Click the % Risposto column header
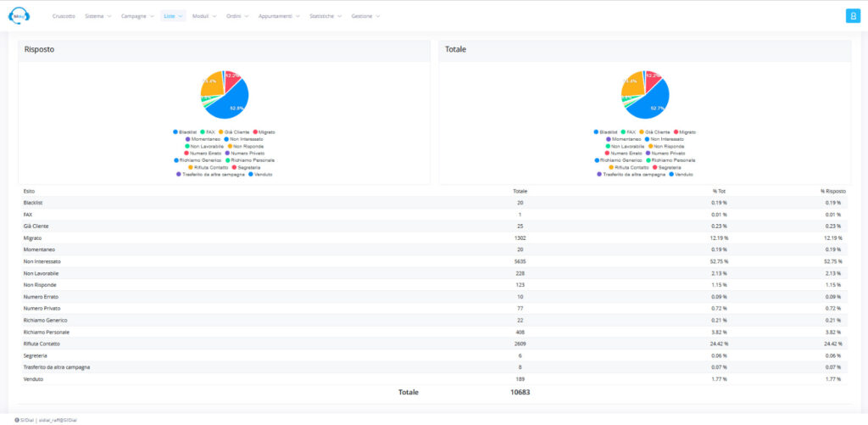 click(x=832, y=191)
